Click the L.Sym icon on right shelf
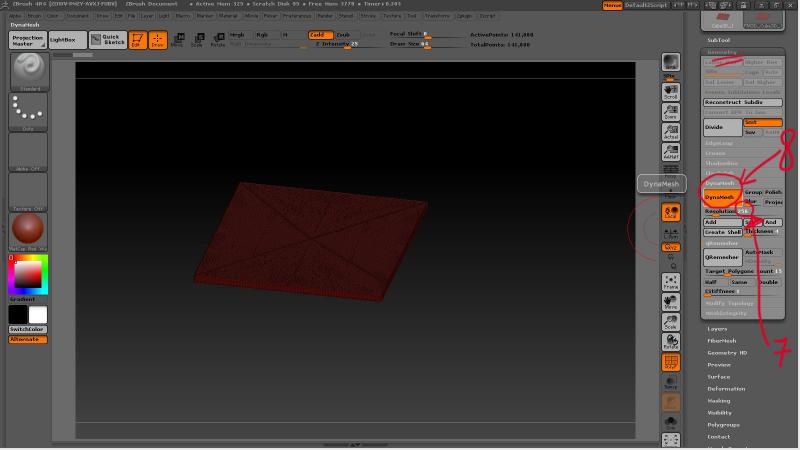This screenshot has width=800, height=450. [670, 233]
